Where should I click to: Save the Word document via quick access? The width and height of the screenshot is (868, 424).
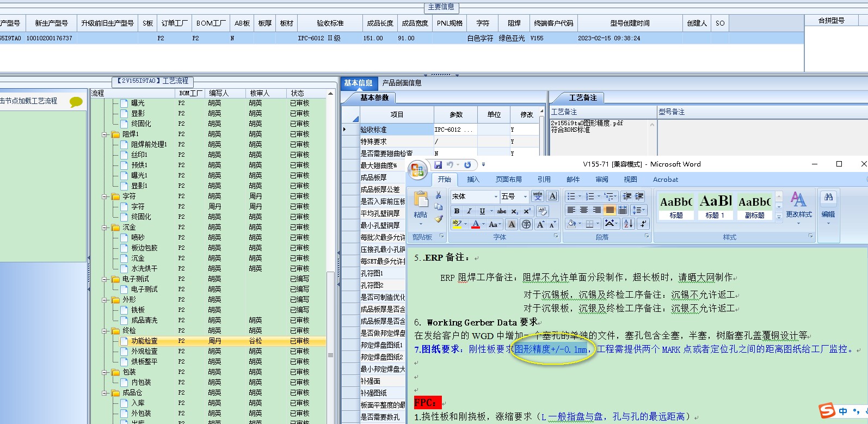[x=438, y=164]
